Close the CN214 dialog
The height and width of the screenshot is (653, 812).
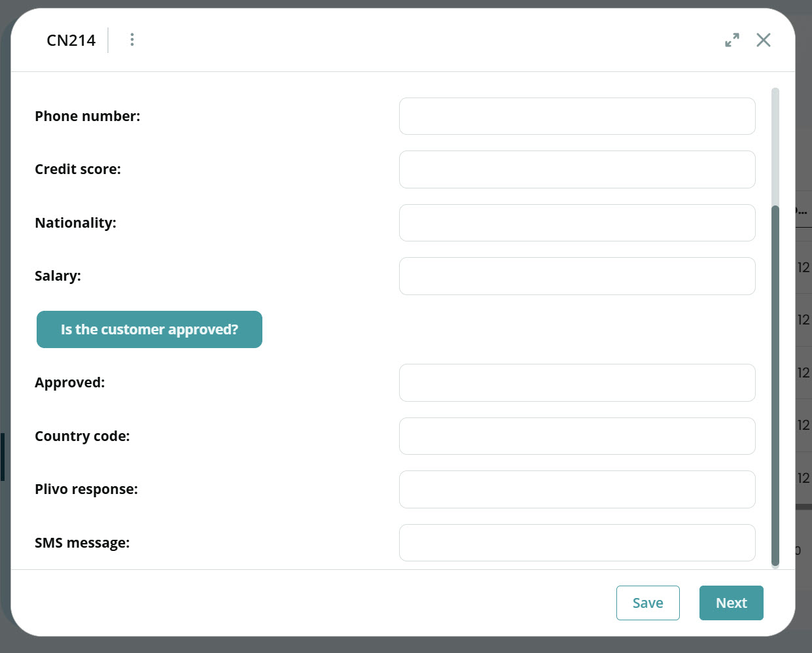click(763, 40)
